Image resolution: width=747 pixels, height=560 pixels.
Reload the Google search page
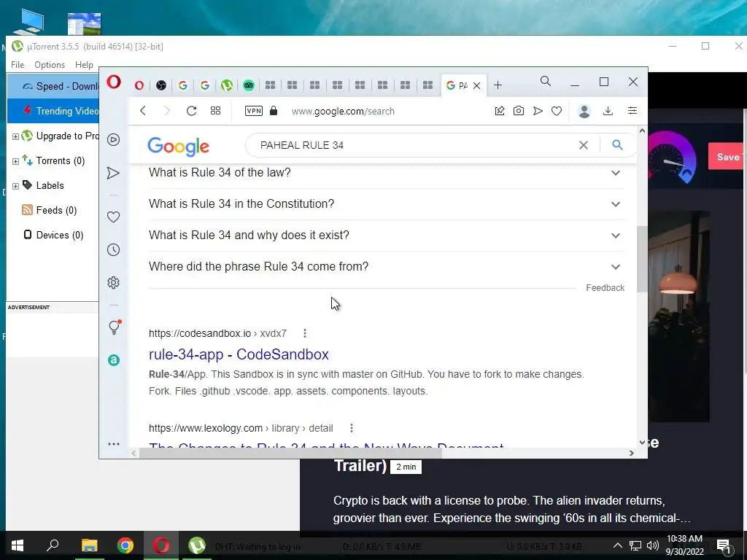click(x=192, y=111)
